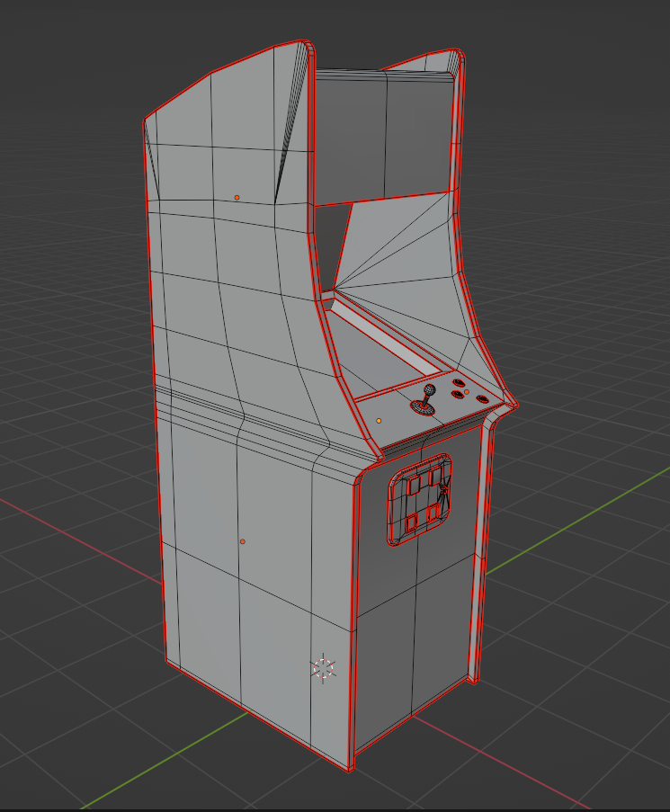This screenshot has width=670, height=812.
Task: Click the orange origin dot between arcade buttons
Action: point(467,392)
